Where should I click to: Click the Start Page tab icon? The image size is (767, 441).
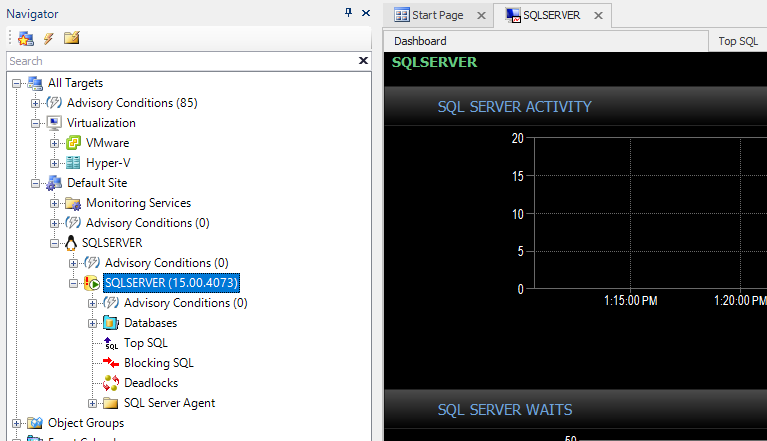click(x=402, y=15)
